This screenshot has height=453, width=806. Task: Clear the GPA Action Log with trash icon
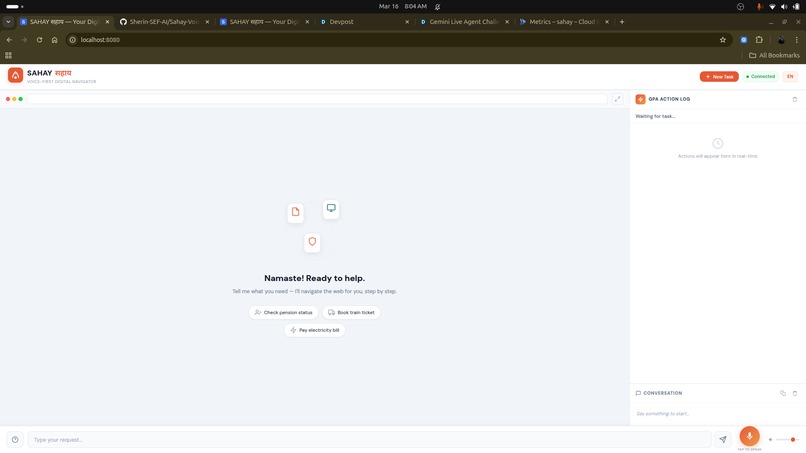[x=795, y=99]
